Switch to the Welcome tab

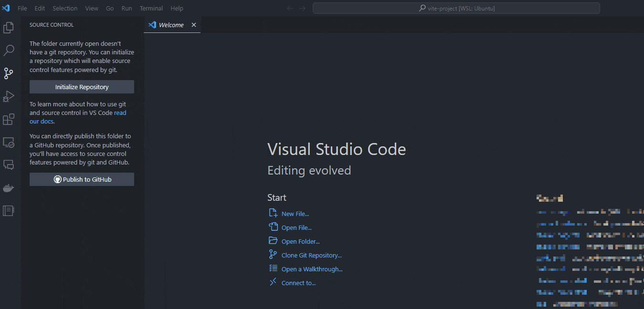coord(171,25)
